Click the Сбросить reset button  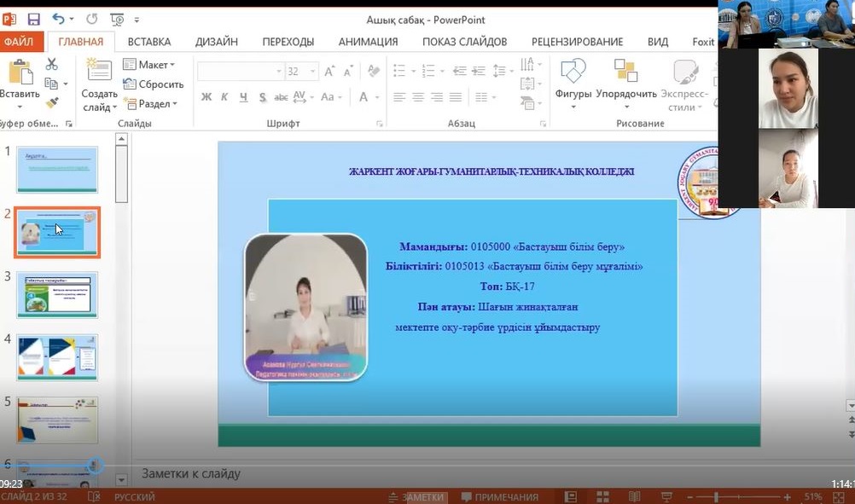(x=154, y=84)
